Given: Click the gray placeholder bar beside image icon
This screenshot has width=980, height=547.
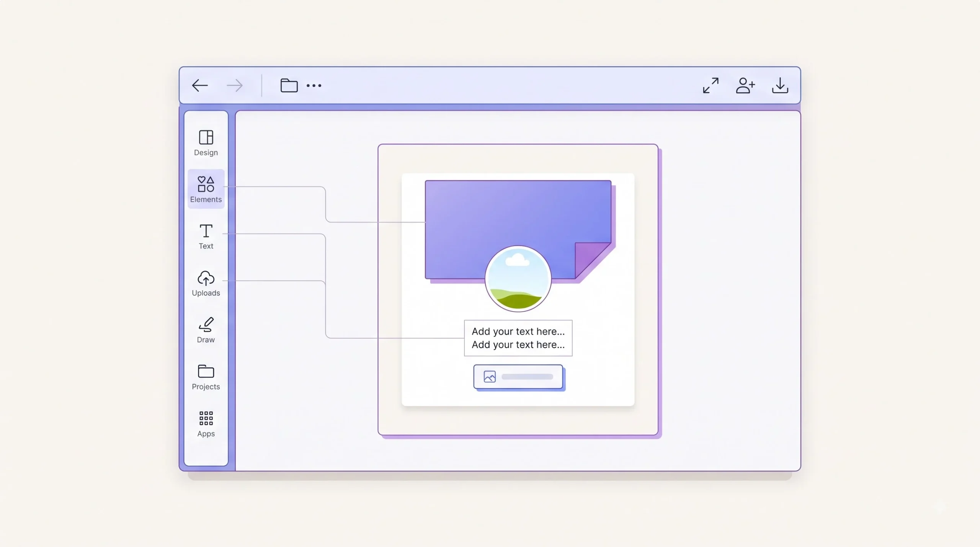Looking at the screenshot, I should tap(527, 377).
